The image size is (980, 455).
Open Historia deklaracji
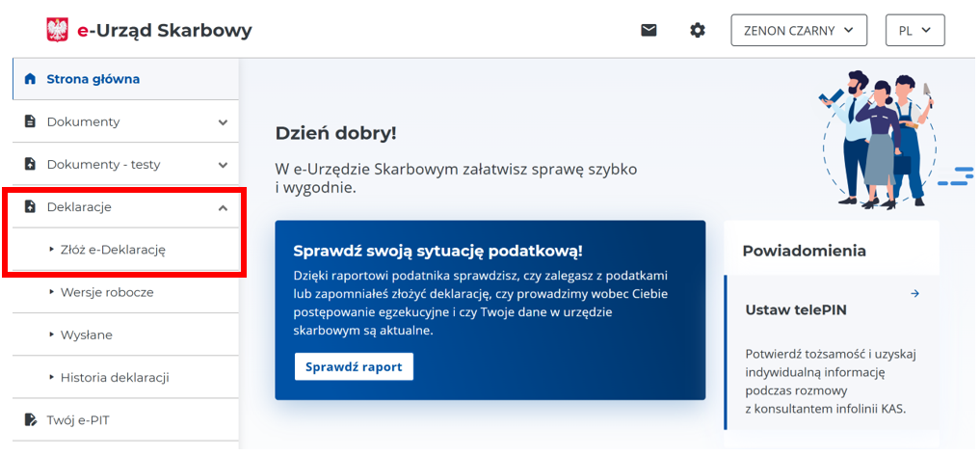tap(125, 378)
